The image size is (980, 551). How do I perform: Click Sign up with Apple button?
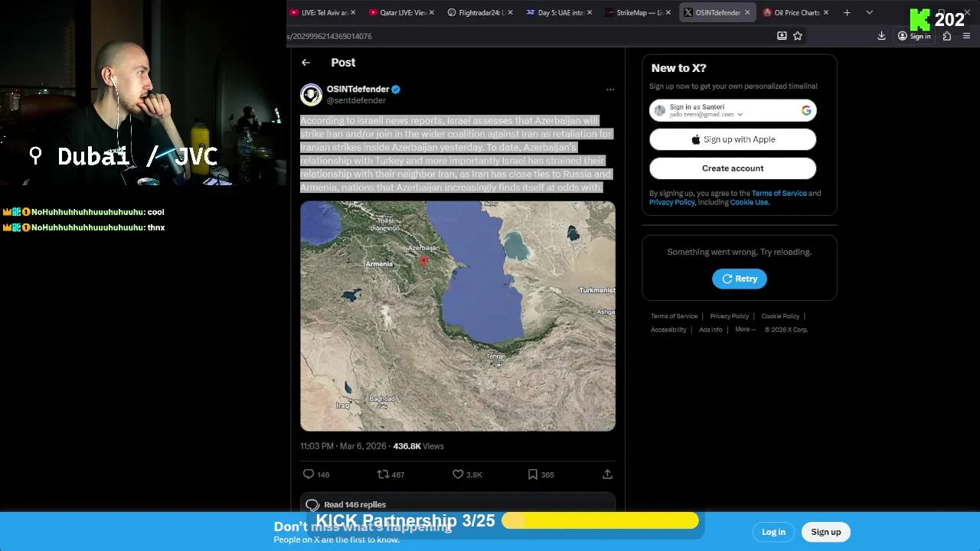[733, 139]
